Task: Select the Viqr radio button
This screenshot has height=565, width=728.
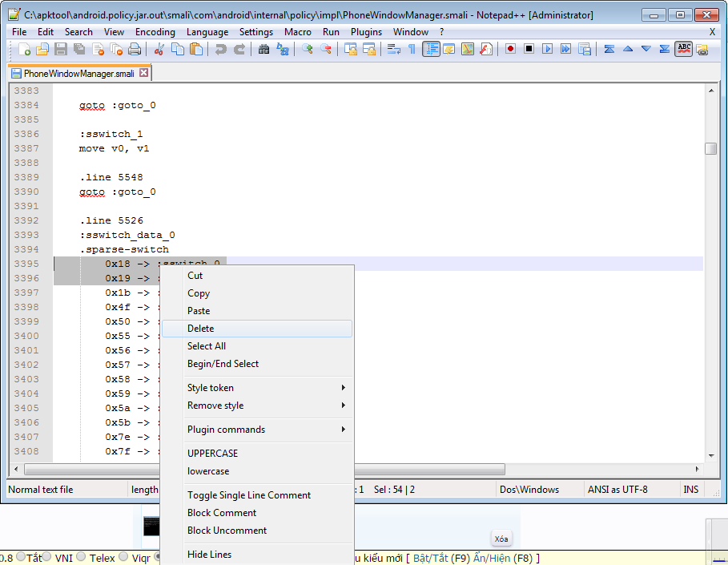Action: tap(123, 556)
